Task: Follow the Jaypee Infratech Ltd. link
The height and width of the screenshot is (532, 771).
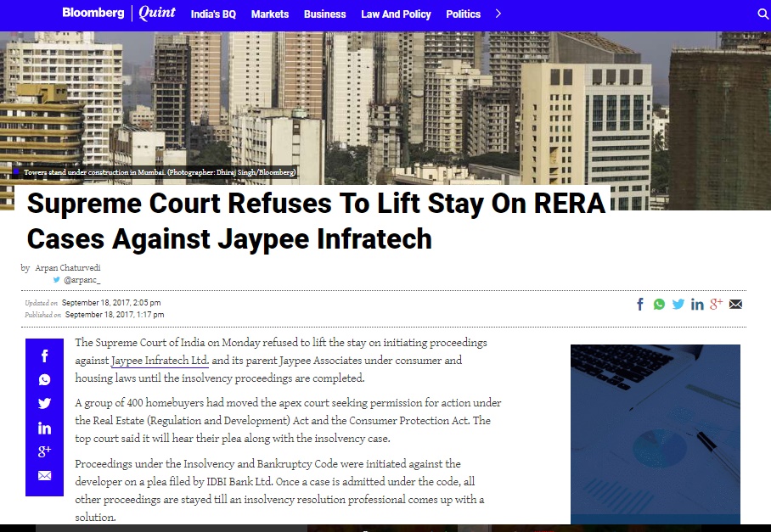Action: pos(160,361)
